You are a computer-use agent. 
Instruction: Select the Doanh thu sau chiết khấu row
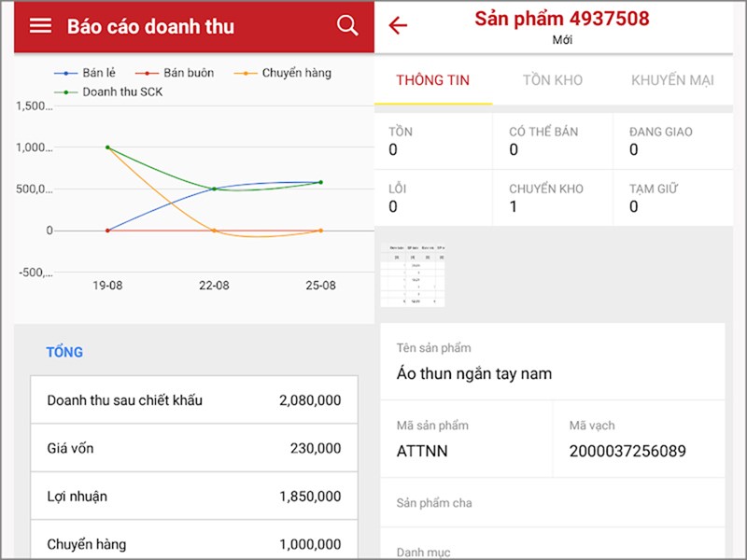pyautogui.click(x=194, y=400)
